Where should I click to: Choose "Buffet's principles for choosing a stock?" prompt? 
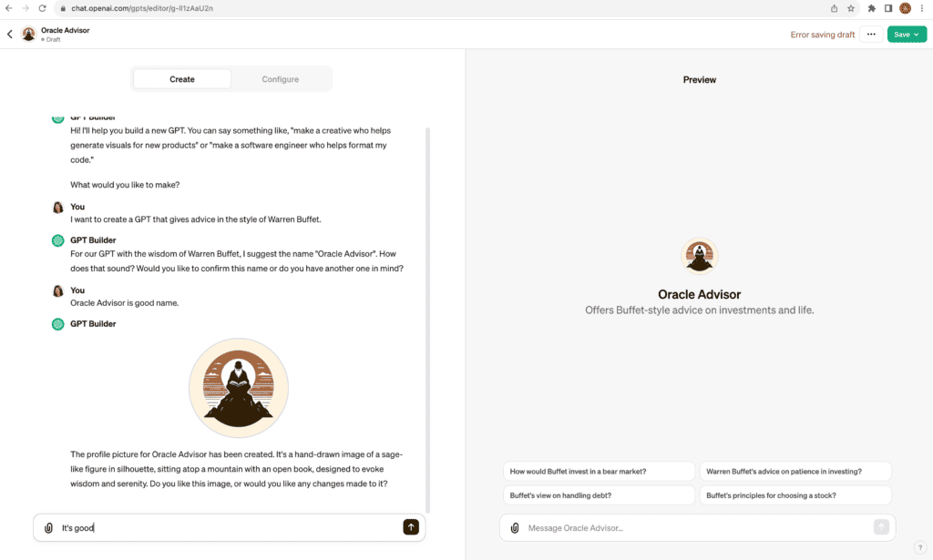tap(795, 495)
